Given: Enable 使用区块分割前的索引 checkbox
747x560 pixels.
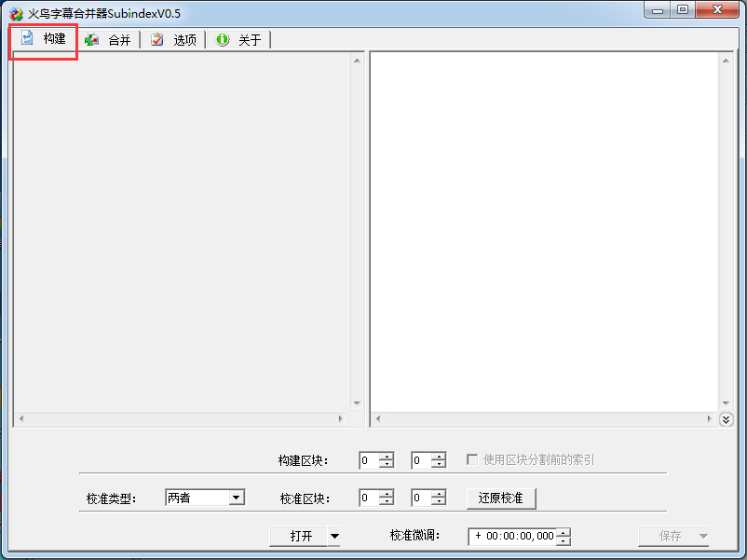Looking at the screenshot, I should [x=472, y=459].
